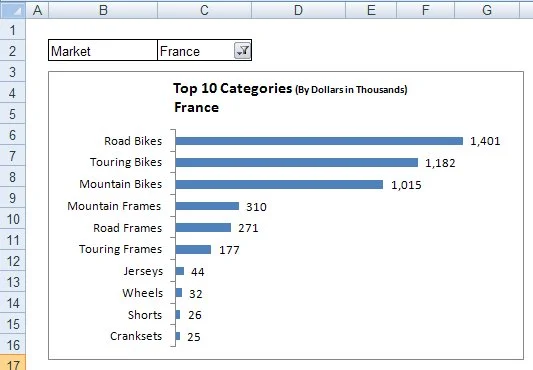Screen dimensions: 533x370
Task: Select row 8 header
Action: 13,177
